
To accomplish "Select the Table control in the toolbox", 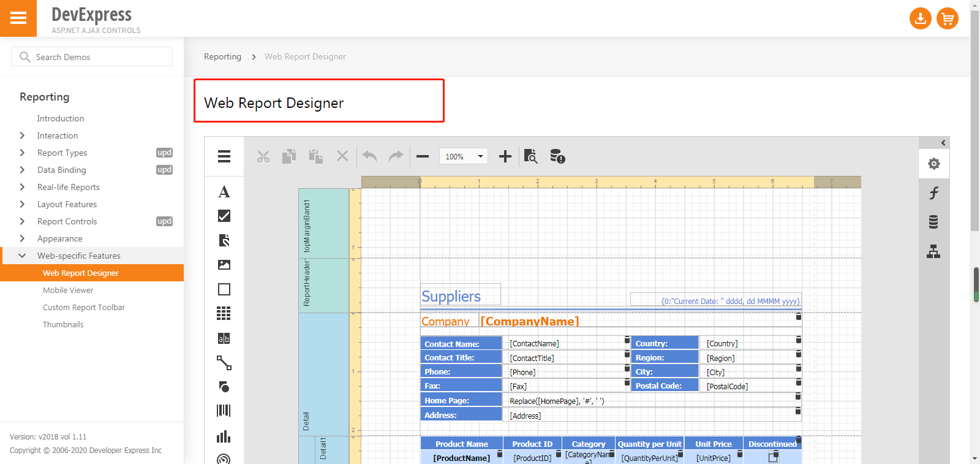I will pos(224,314).
